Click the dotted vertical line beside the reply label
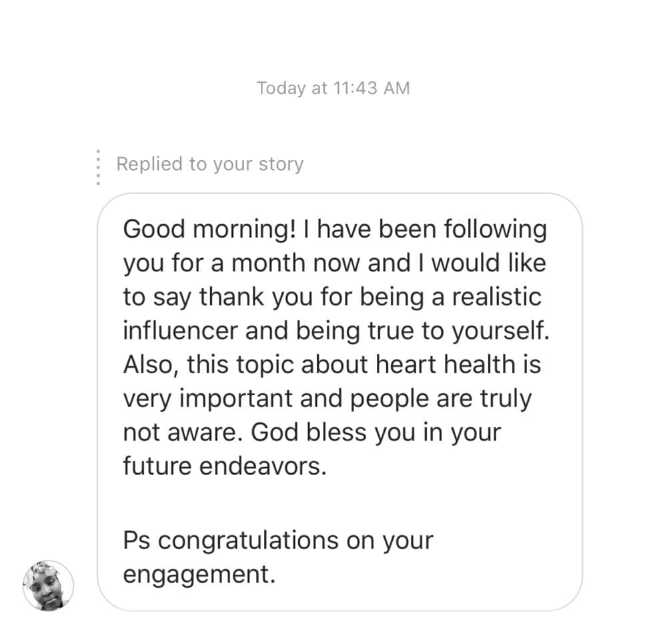This screenshot has width=667, height=644. point(98,167)
